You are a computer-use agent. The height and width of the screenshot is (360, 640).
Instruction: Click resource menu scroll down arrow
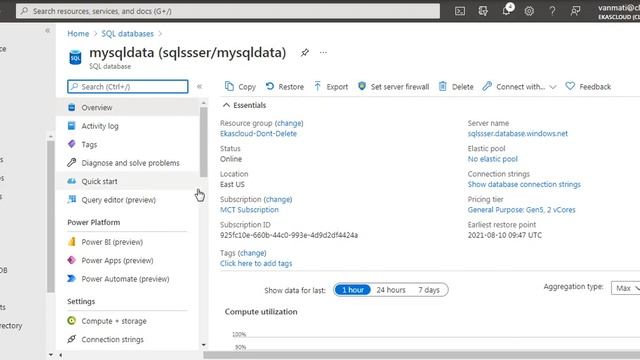(204, 345)
